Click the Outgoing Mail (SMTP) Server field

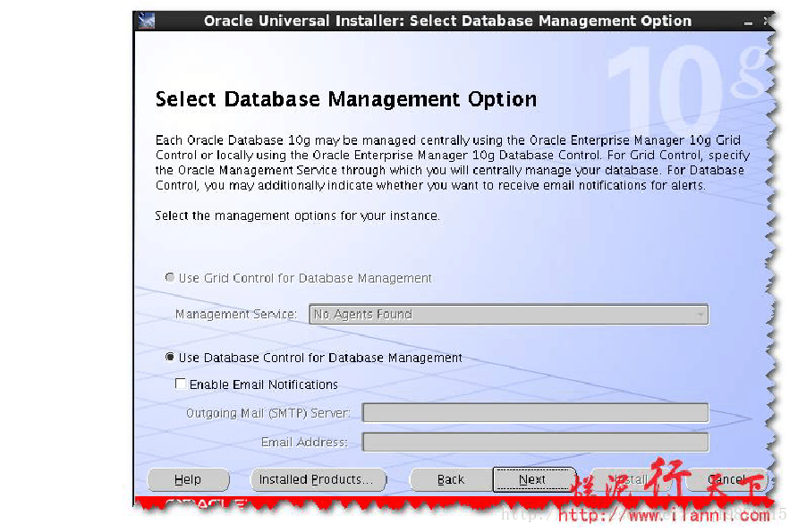(x=535, y=412)
